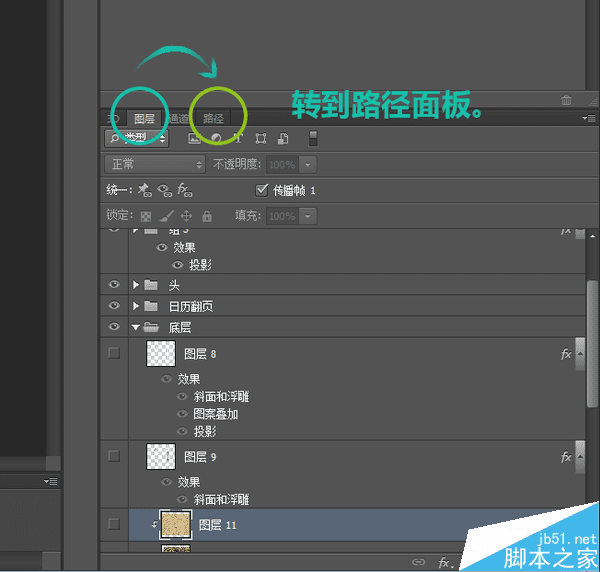The width and height of the screenshot is (600, 572).
Task: Select the 图层 (Layers) tab
Action: (x=144, y=118)
